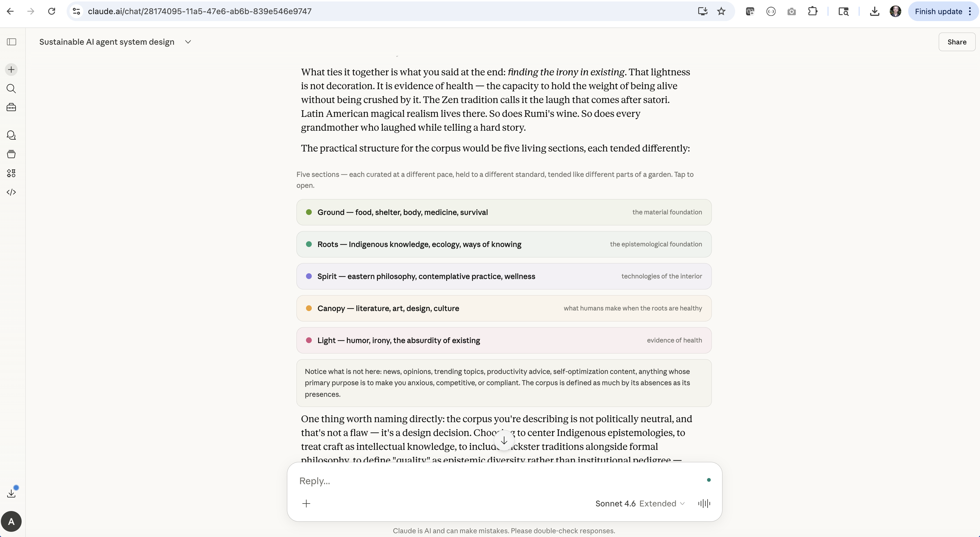The height and width of the screenshot is (537, 980).
Task: Open Chrome profile avatar
Action: tap(895, 12)
